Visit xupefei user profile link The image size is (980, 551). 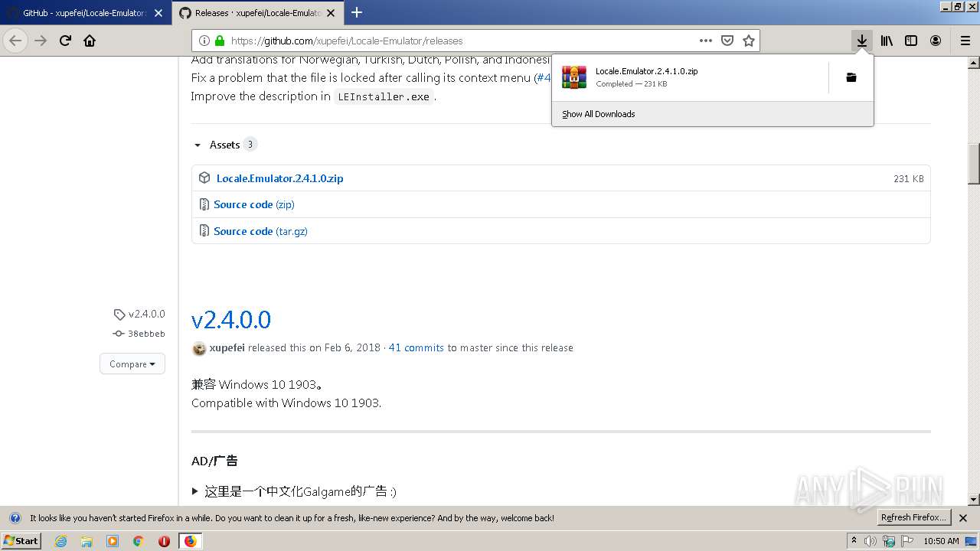point(227,347)
